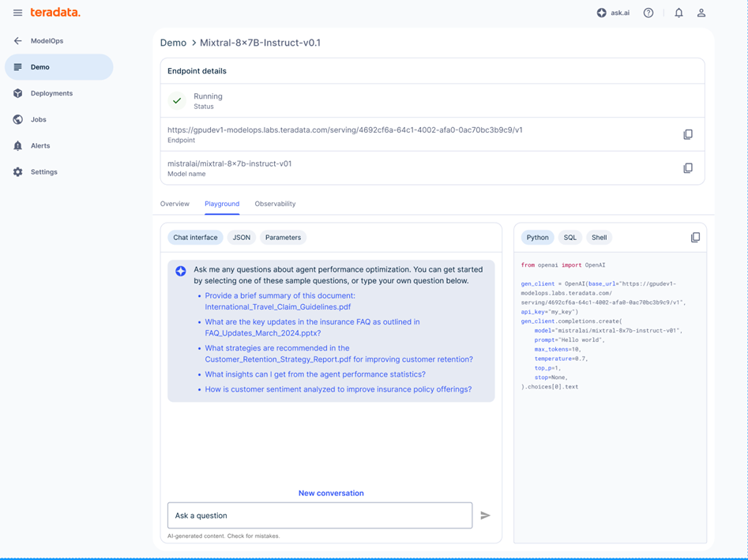
Task: Click Demo in the breadcrumb
Action: 173,43
